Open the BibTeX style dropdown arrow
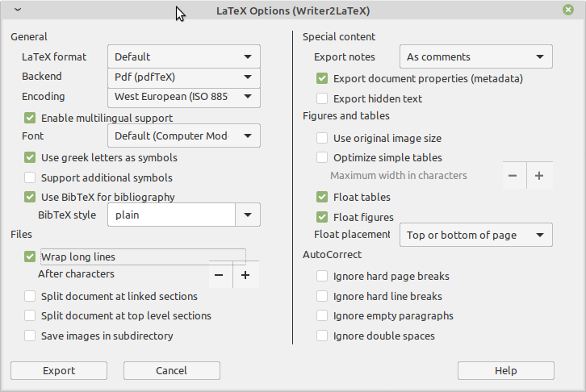This screenshot has height=392, width=586. (247, 215)
